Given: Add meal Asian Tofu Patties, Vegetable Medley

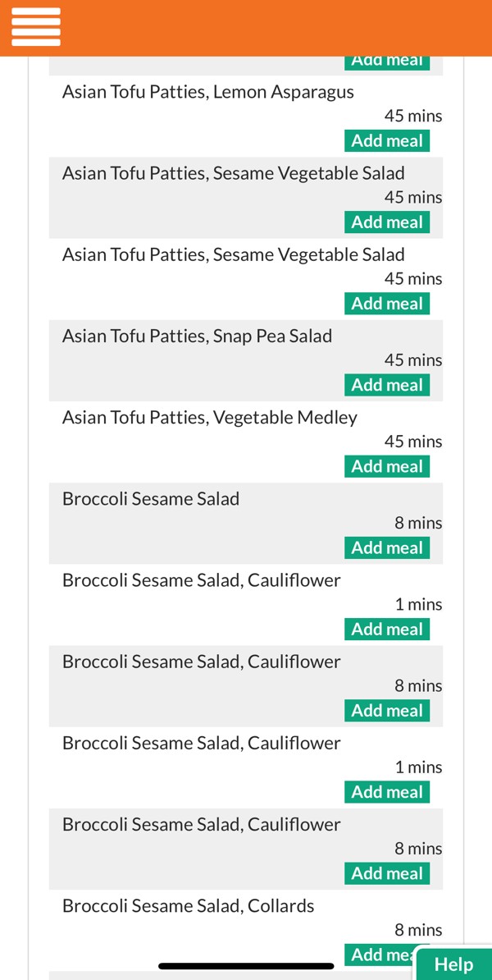Looking at the screenshot, I should 386,465.
